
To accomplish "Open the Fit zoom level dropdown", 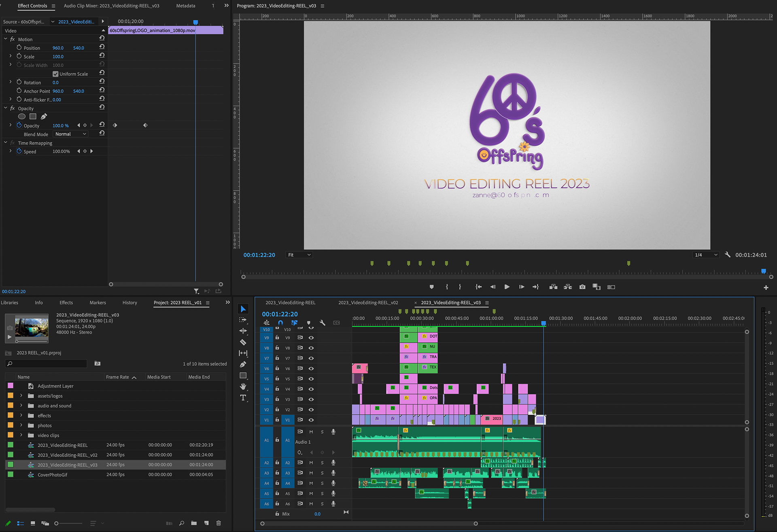I will pos(299,255).
